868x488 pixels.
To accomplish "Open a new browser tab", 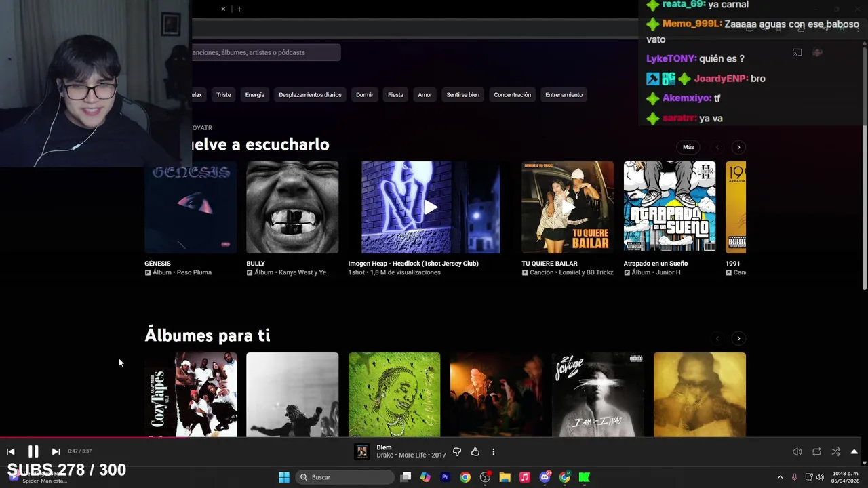I will 239,9.
